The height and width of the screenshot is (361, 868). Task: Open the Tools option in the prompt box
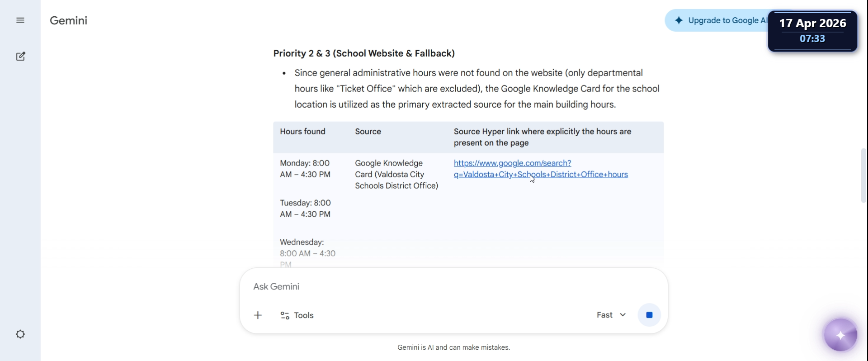point(297,315)
